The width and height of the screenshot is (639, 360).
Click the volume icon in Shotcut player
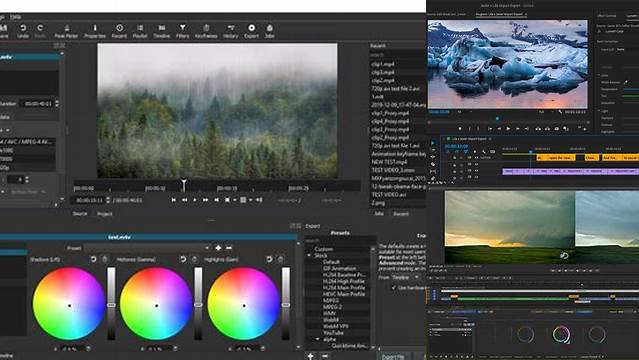259,200
